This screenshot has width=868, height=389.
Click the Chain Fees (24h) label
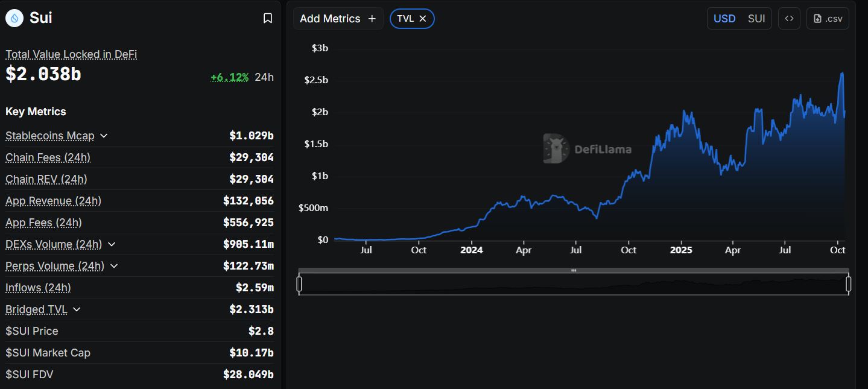tap(48, 157)
